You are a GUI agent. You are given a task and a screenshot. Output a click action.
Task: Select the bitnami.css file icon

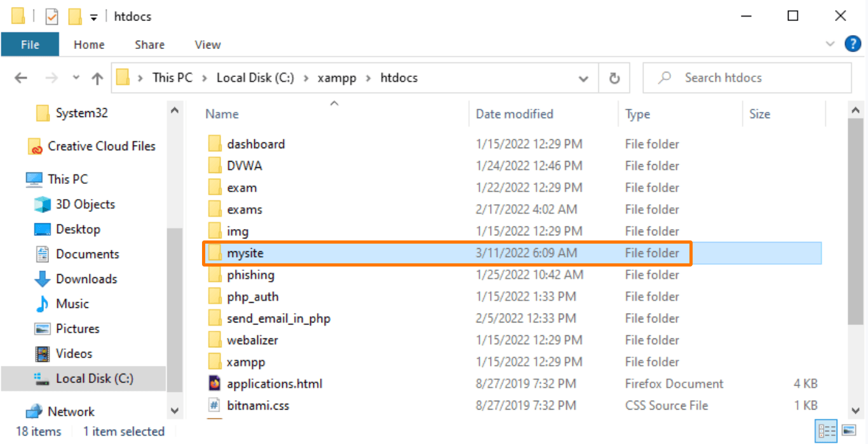[x=215, y=405]
